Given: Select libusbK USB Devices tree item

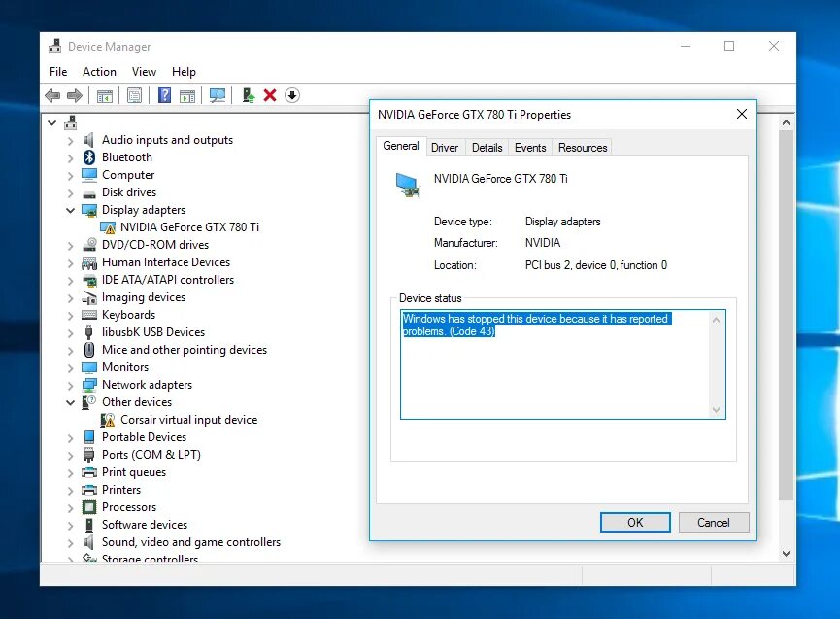Looking at the screenshot, I should point(153,332).
